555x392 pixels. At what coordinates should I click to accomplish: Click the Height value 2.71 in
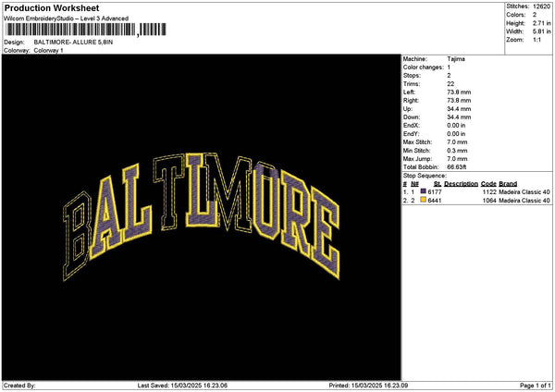click(x=541, y=23)
